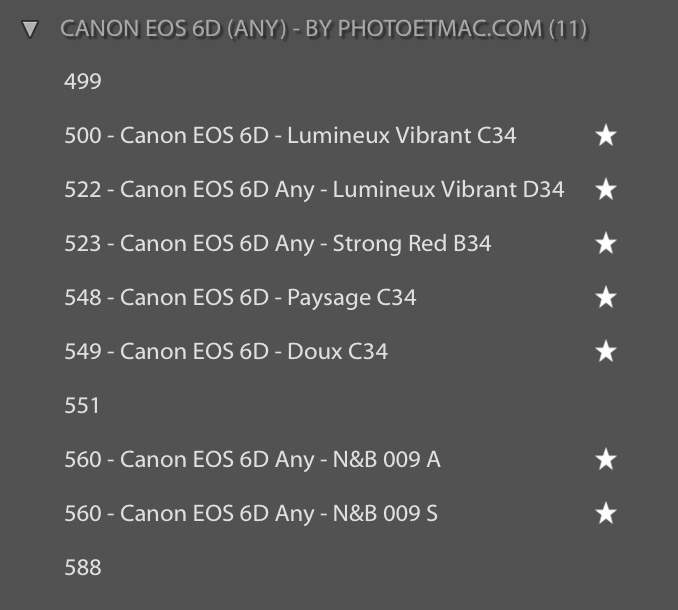Toggle the favorite star for Paysage C34
The width and height of the screenshot is (678, 610).
(605, 298)
